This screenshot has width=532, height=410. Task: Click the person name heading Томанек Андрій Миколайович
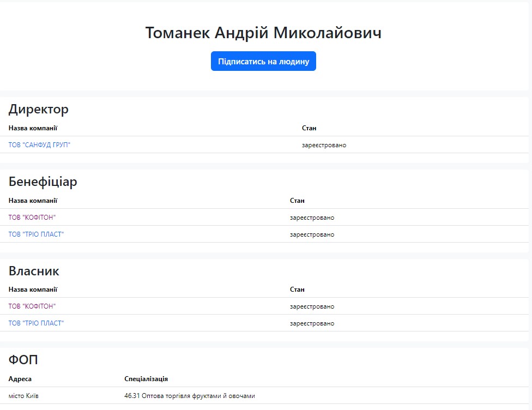[263, 33]
